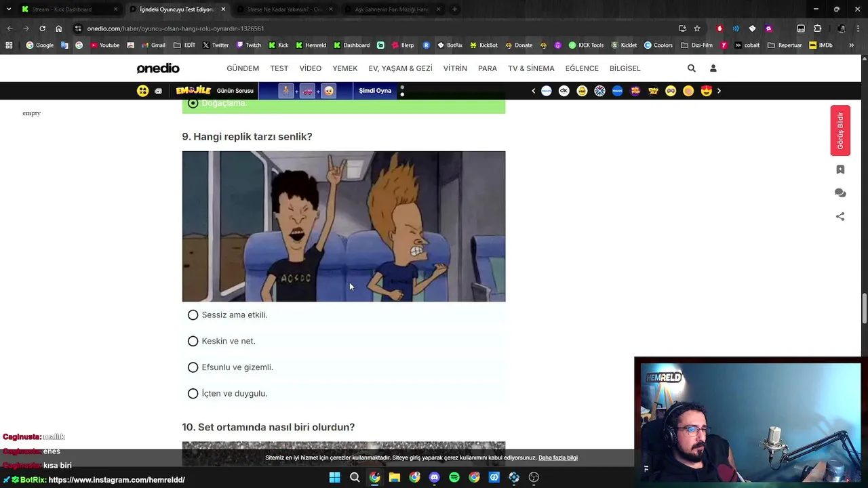Click the selected 'Doğaçlama.' radio button
Viewport: 868px width, 488px height.
pyautogui.click(x=193, y=103)
